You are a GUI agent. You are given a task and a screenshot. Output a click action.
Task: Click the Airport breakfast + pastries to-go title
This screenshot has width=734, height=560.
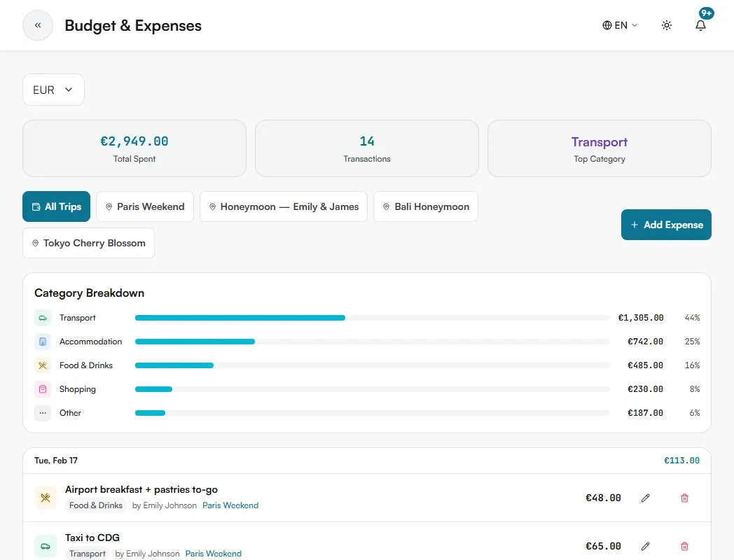(141, 489)
